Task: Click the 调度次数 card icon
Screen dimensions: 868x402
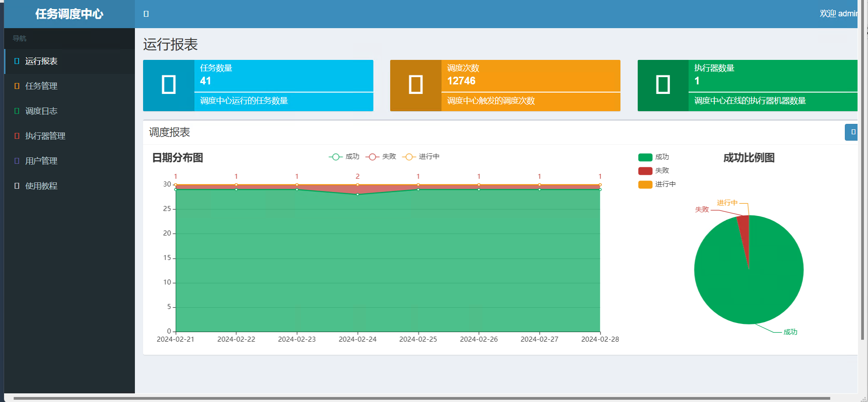Action: pos(416,85)
